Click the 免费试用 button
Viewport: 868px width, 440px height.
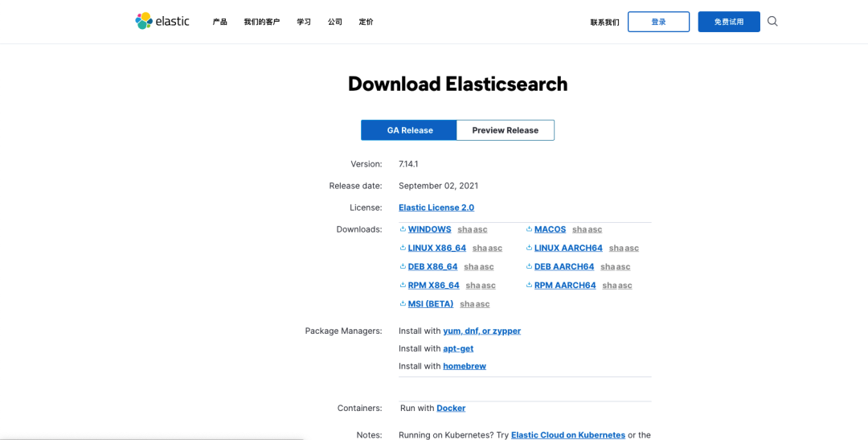tap(729, 22)
